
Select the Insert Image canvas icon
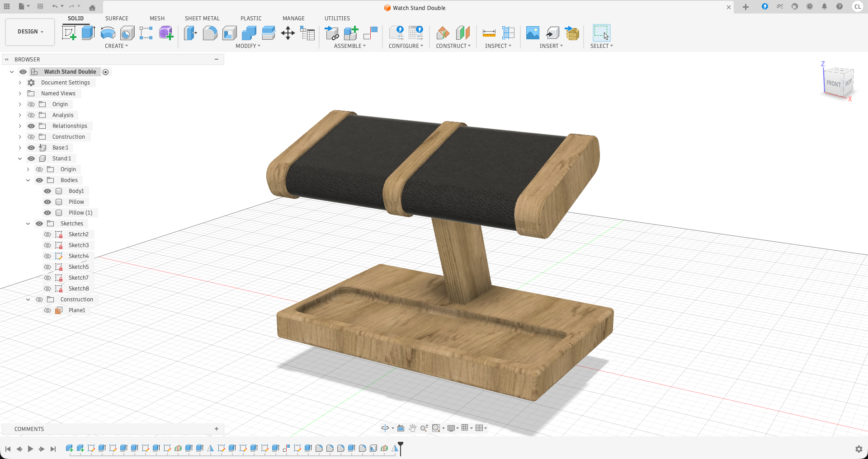(533, 33)
